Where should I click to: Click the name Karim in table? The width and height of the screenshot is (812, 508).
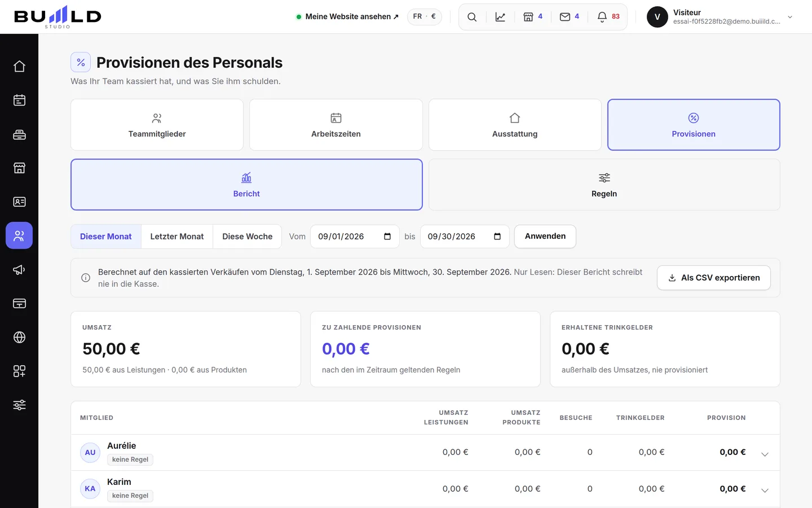pyautogui.click(x=119, y=482)
